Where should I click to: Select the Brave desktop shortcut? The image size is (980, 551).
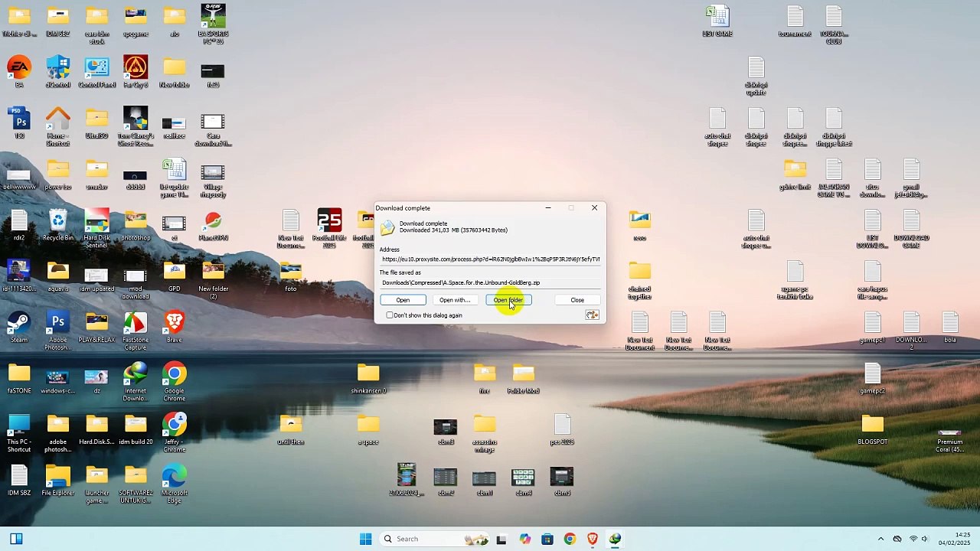(x=175, y=327)
